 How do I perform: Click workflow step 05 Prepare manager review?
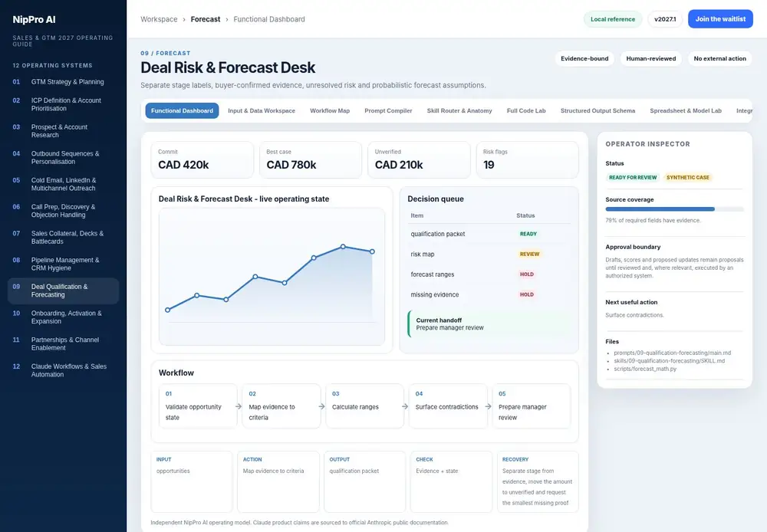coord(532,406)
